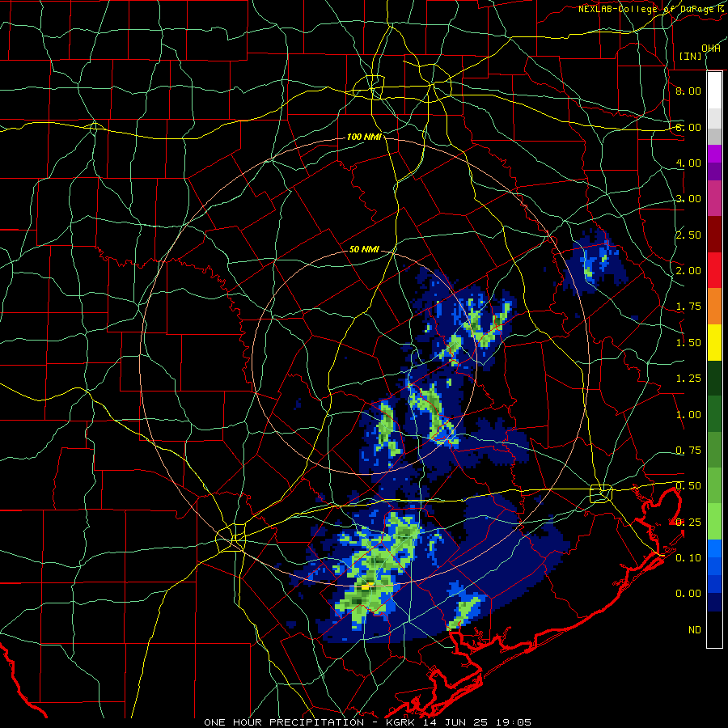Click the 0.00 legend value
728x728 pixels.
pyautogui.click(x=688, y=594)
